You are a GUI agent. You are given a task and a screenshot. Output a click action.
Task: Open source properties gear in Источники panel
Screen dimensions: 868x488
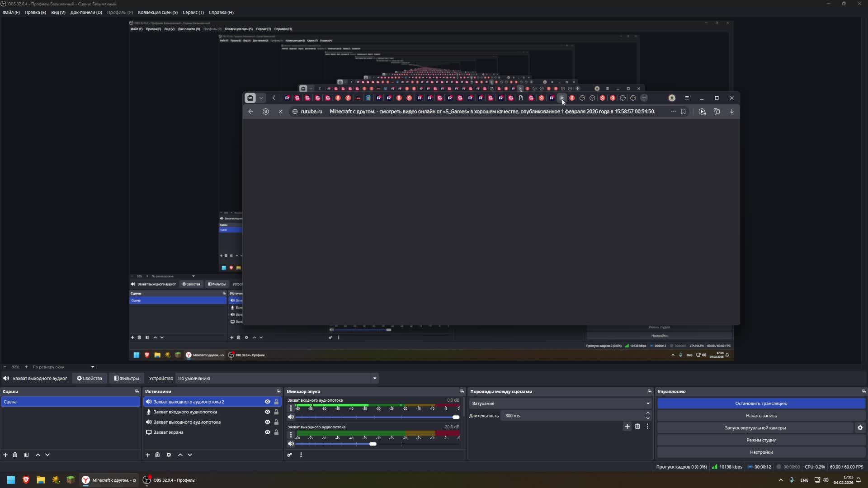point(169,455)
